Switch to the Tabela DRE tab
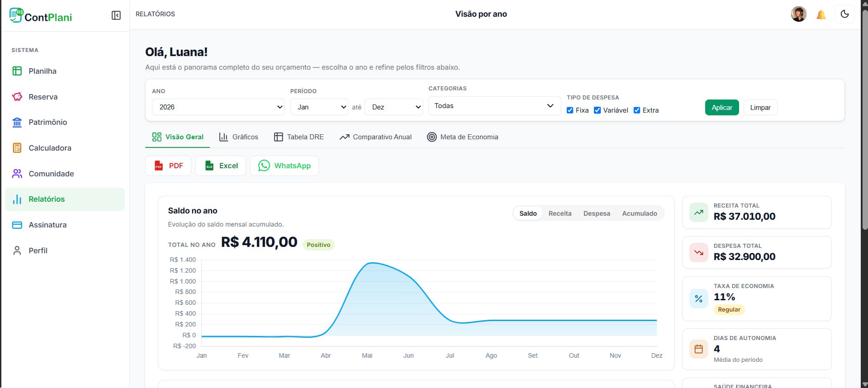 point(299,137)
